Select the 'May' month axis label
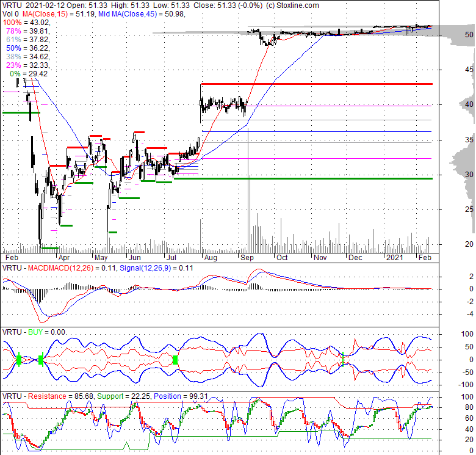 pyautogui.click(x=101, y=258)
